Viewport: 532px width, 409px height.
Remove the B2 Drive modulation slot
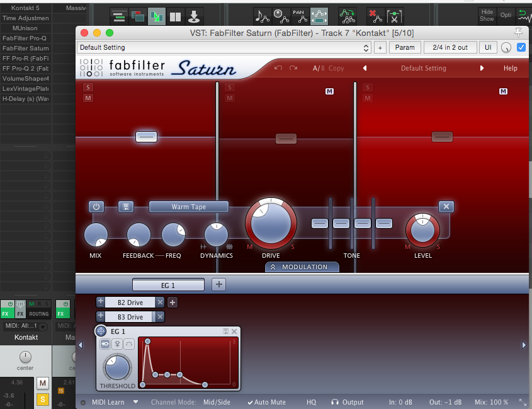(x=160, y=302)
